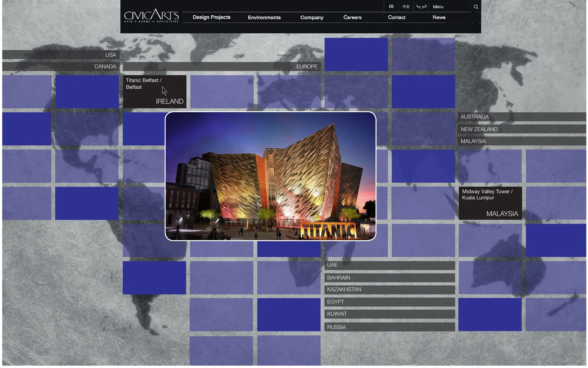Image resolution: width=588 pixels, height=368 pixels.
Task: Select the NEW ZEALAND region bar
Action: coord(522,129)
